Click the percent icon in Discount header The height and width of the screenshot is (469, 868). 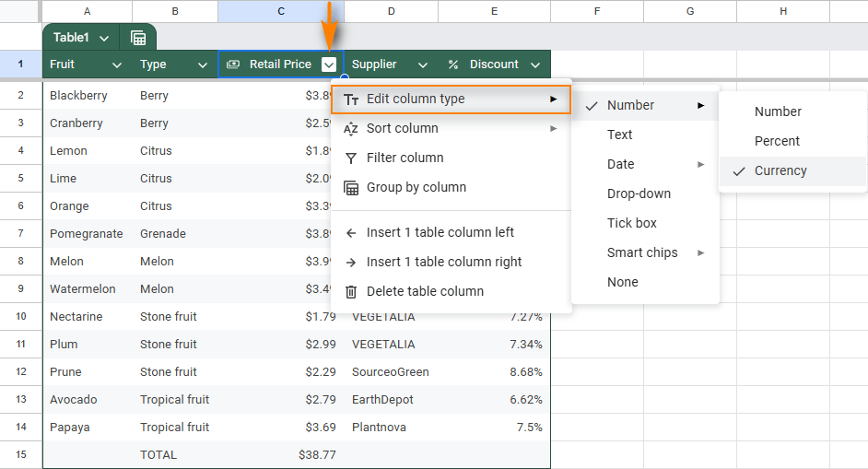[x=453, y=64]
